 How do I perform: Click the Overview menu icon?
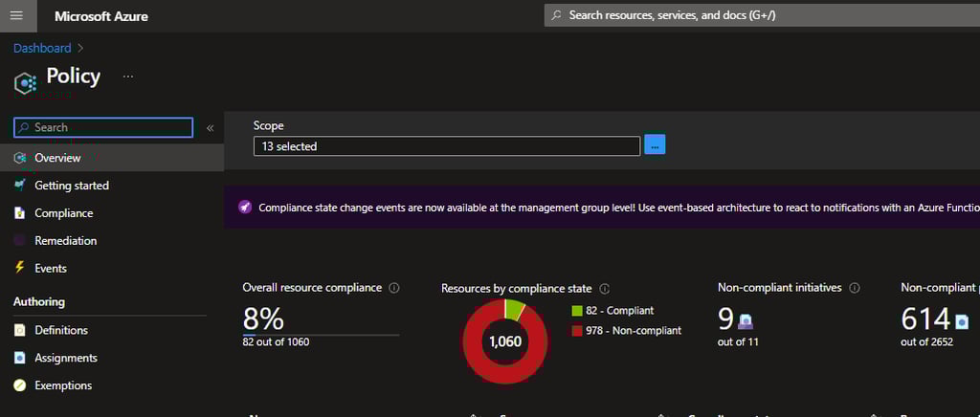(20, 158)
